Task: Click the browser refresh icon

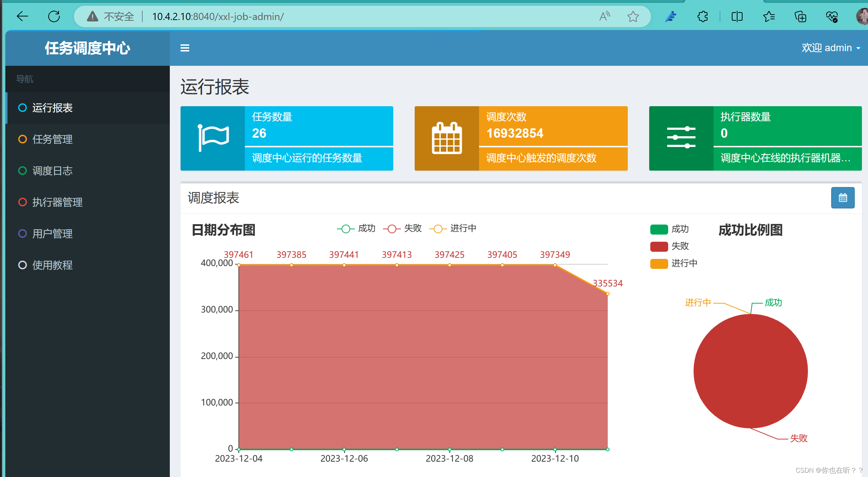Action: 54,16
